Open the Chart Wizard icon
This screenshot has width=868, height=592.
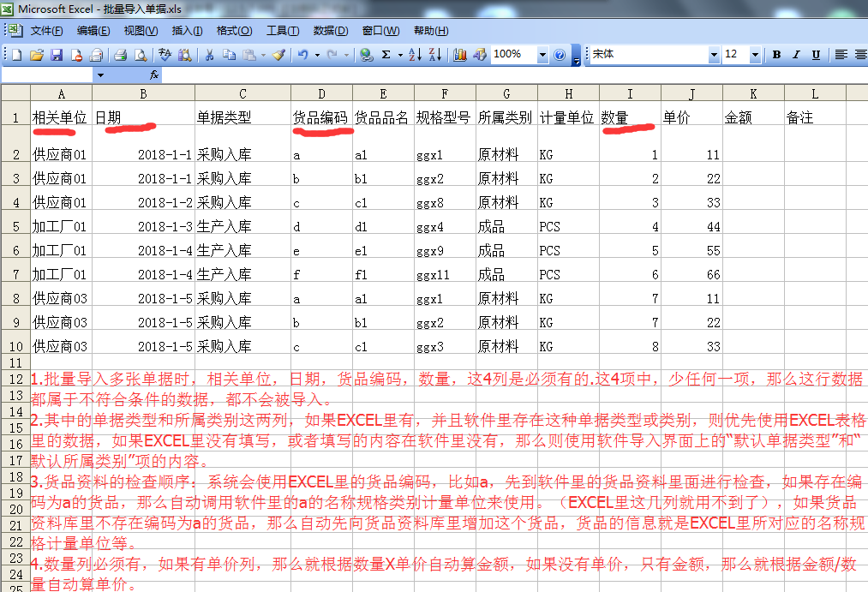[x=459, y=55]
